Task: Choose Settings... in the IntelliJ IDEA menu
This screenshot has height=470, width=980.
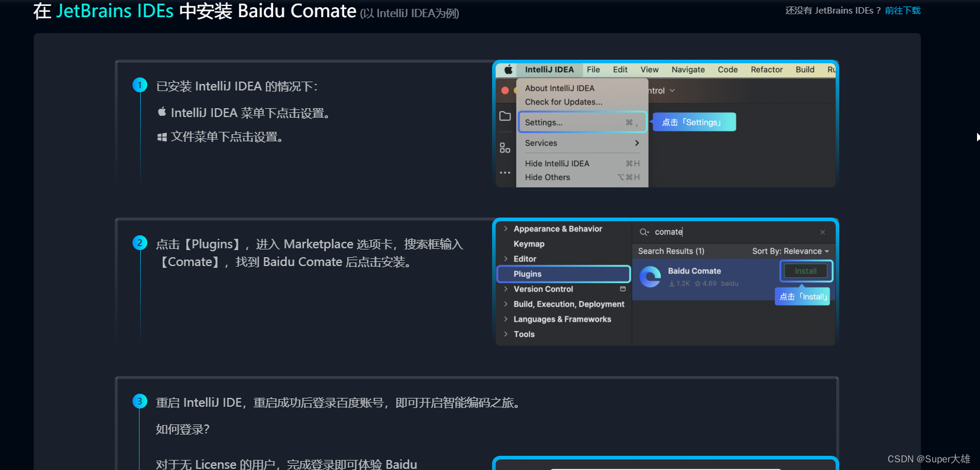Action: click(x=583, y=122)
